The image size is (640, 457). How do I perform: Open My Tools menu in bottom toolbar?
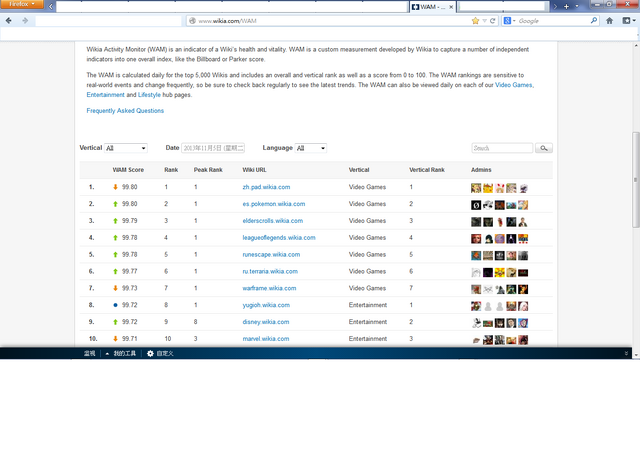[121, 353]
